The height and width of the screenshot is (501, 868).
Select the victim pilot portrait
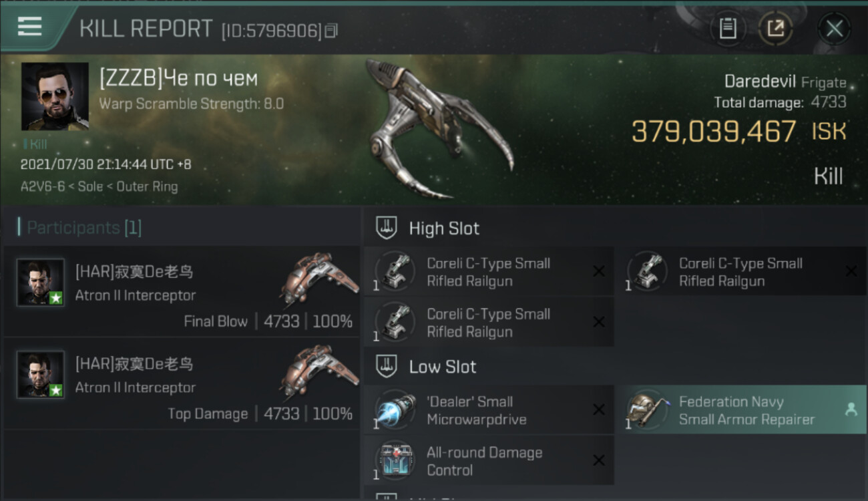[x=55, y=96]
